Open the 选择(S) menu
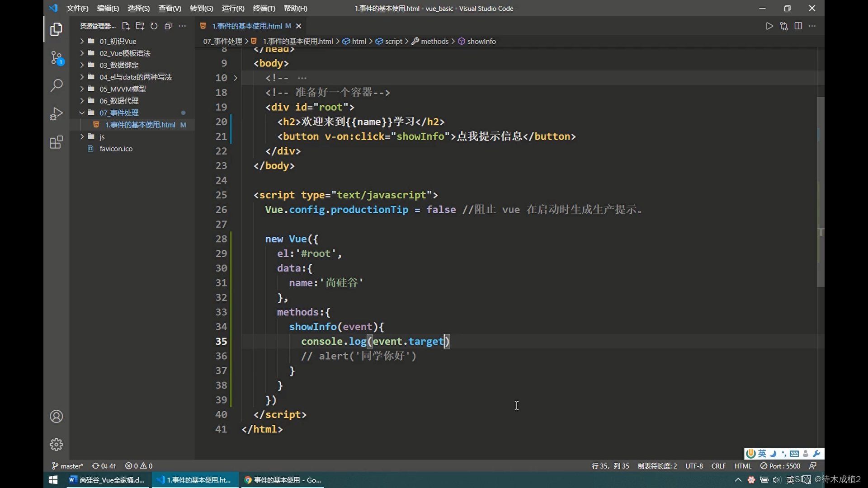 [x=138, y=8]
